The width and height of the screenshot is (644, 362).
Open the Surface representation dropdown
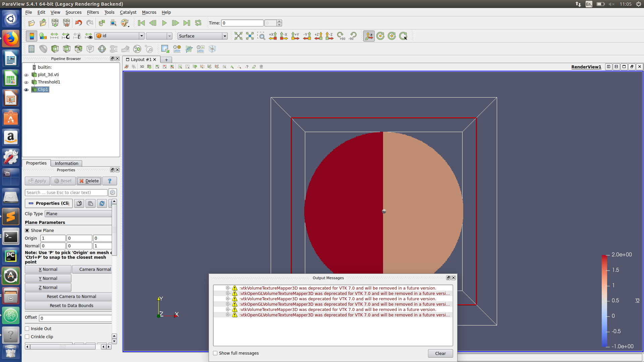[203, 36]
